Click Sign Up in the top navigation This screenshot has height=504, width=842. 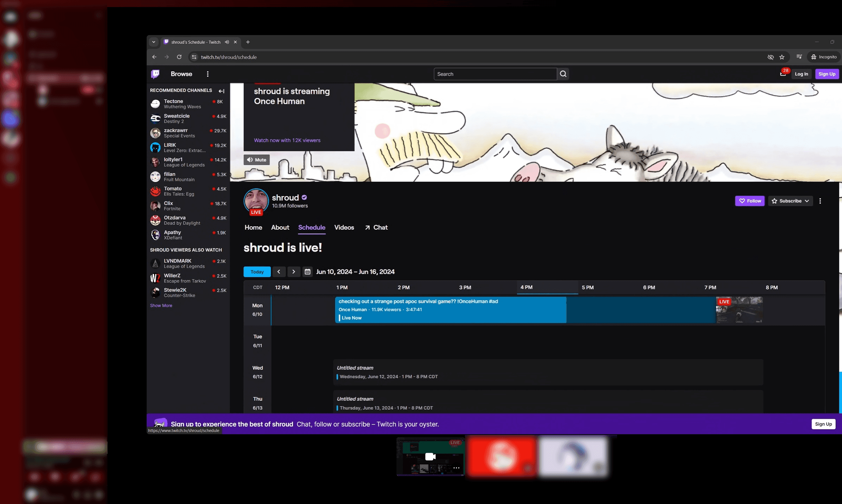point(827,74)
